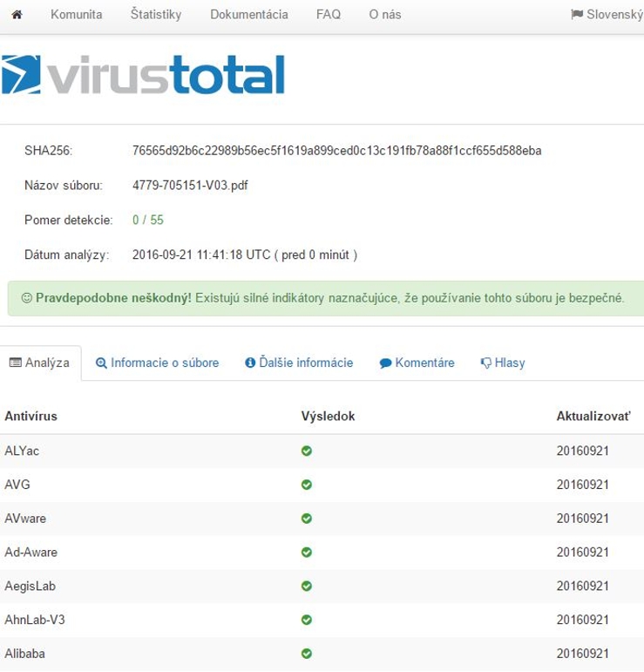Open the Komunita menu item
This screenshot has width=644, height=672.
tap(77, 15)
